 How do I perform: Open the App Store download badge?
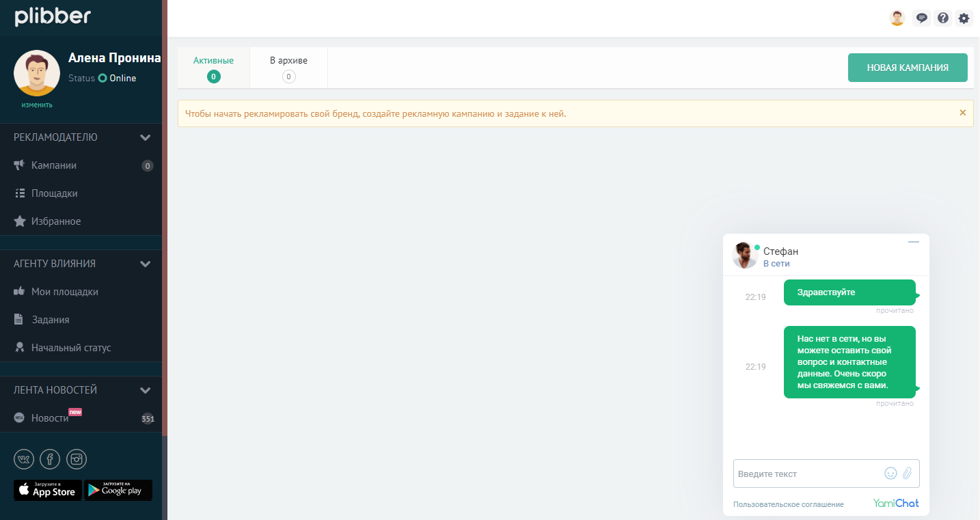click(x=48, y=490)
